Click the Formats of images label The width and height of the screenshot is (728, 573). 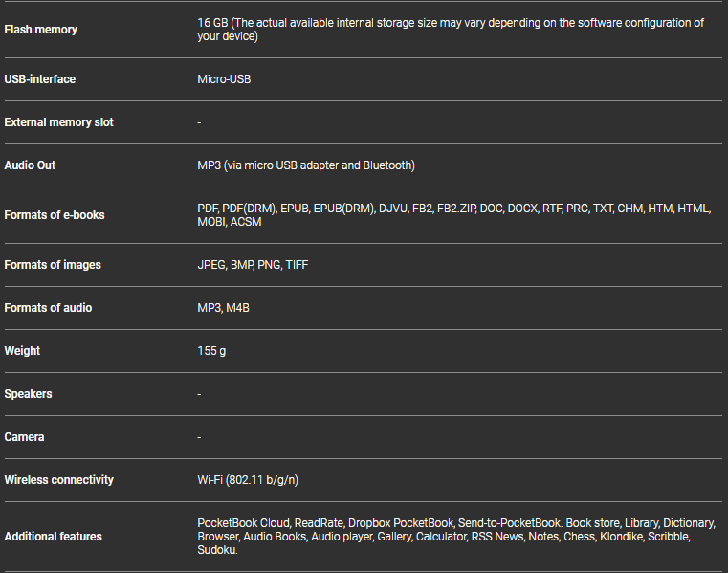[x=53, y=265]
